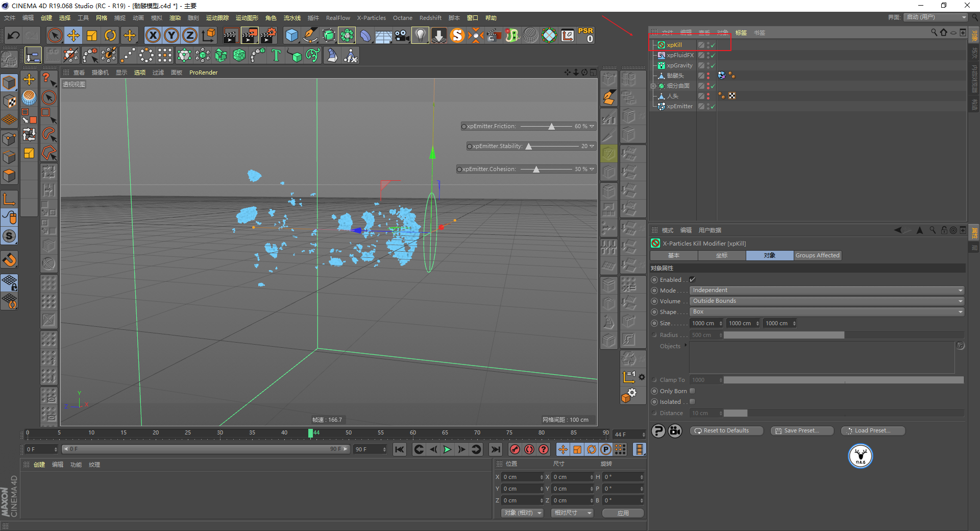Screen dimensions: 980x531
Task: Open the X-Particles menu
Action: 371,18
